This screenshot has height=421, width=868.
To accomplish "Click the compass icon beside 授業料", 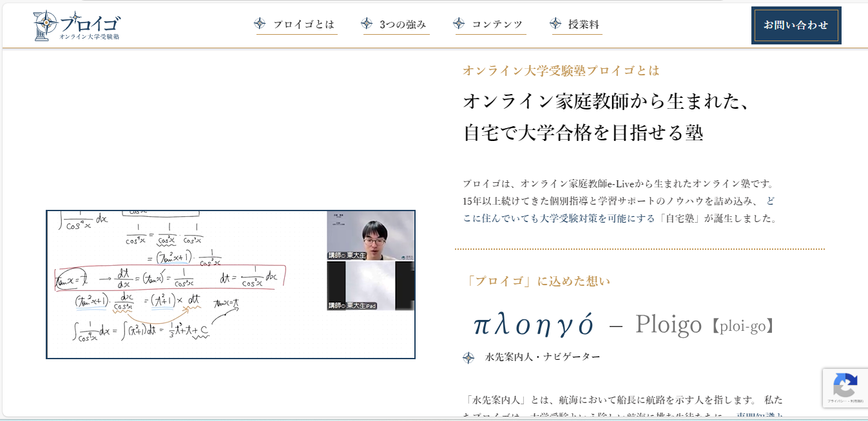I will pos(555,24).
